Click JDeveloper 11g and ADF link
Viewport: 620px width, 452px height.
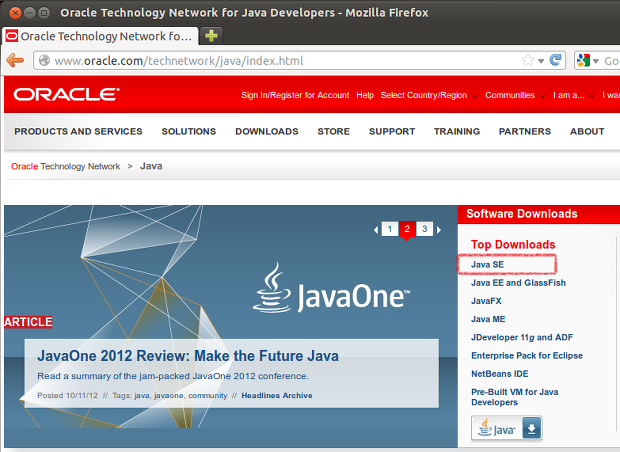[522, 337]
